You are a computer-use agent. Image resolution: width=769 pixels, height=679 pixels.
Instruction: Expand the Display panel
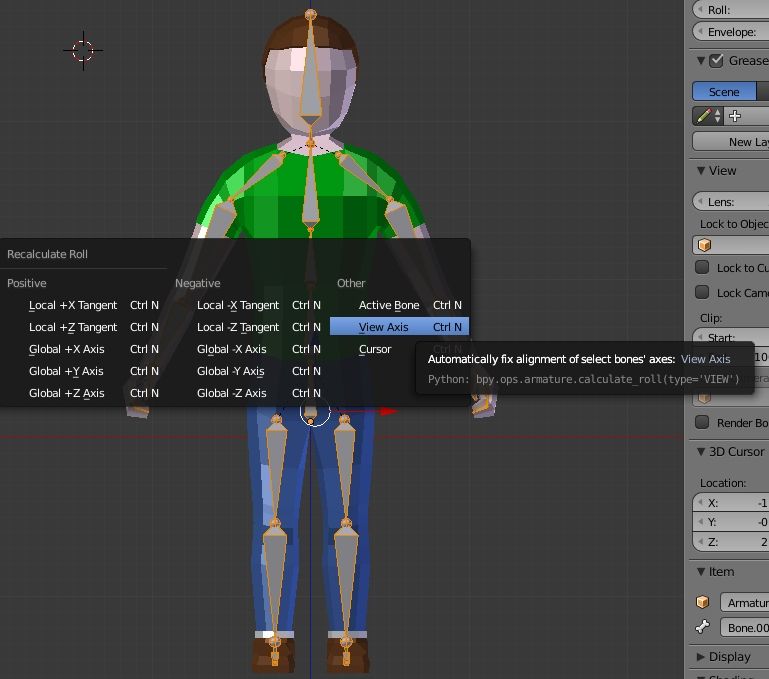(701, 656)
